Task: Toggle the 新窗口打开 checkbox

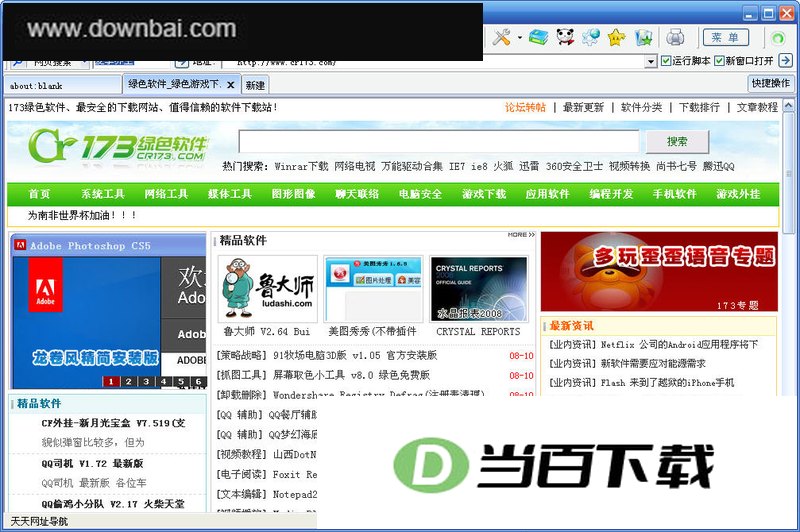Action: pyautogui.click(x=719, y=61)
